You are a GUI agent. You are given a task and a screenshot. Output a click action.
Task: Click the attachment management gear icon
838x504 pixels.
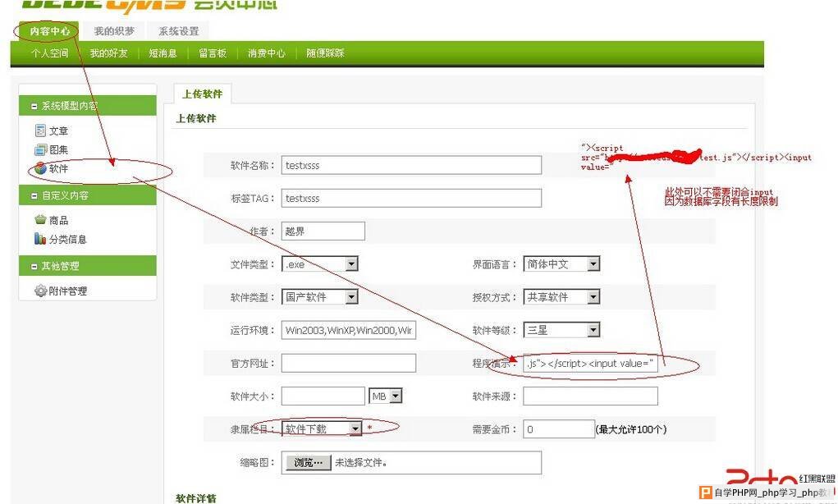click(x=40, y=291)
